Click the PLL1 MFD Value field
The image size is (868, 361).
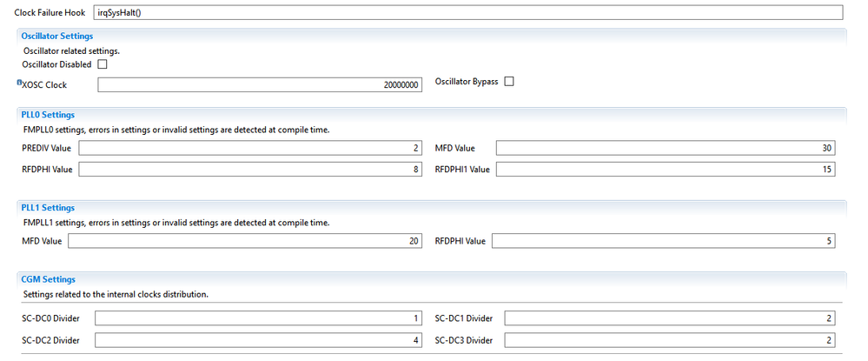tap(245, 241)
